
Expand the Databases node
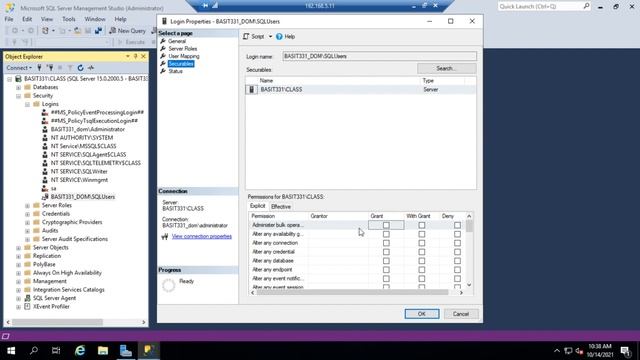18,87
